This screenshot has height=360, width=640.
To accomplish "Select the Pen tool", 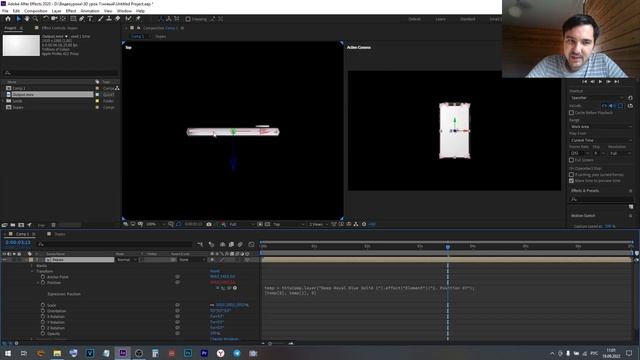I will (82, 19).
